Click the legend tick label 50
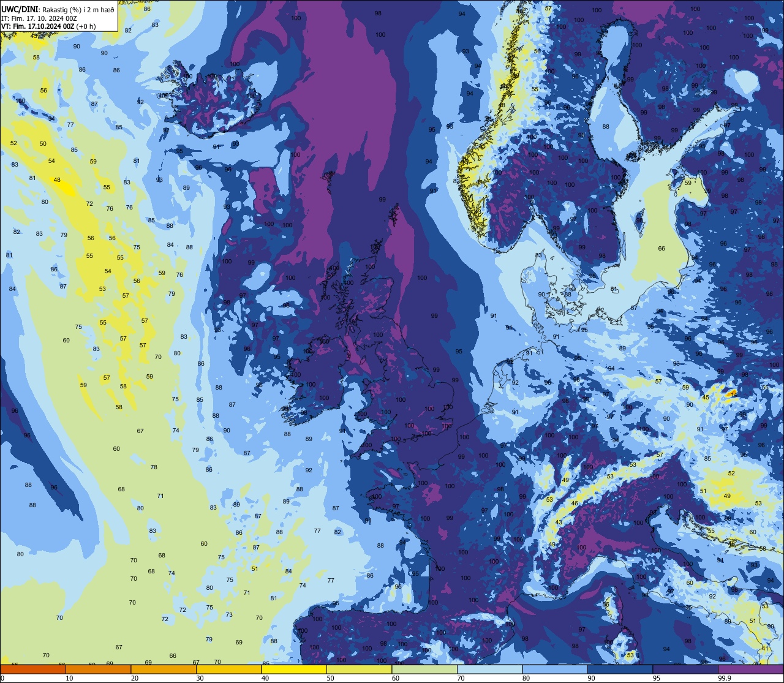Viewport: 784px width, 683px height. pyautogui.click(x=330, y=678)
